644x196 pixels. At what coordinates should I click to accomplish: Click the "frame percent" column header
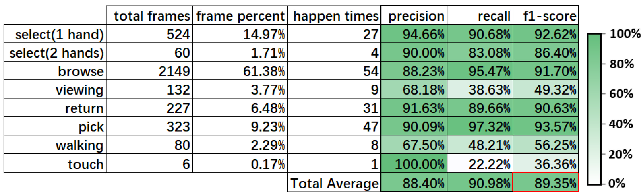pyautogui.click(x=240, y=16)
